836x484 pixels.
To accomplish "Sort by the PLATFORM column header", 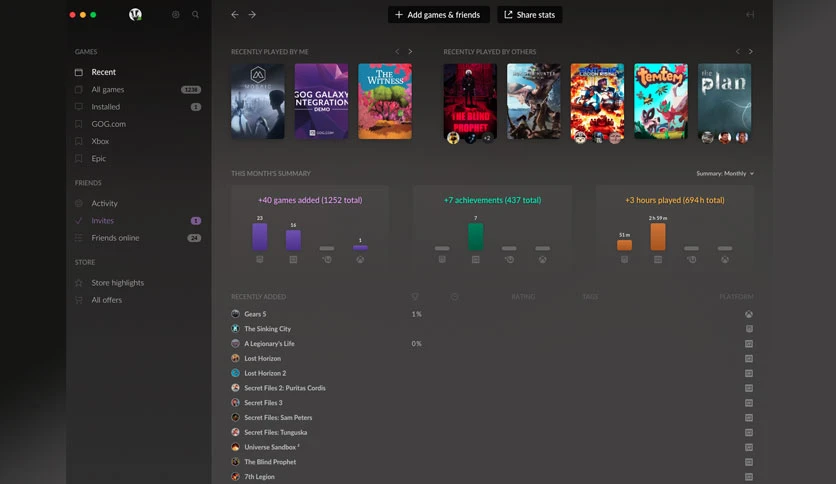I will (736, 296).
